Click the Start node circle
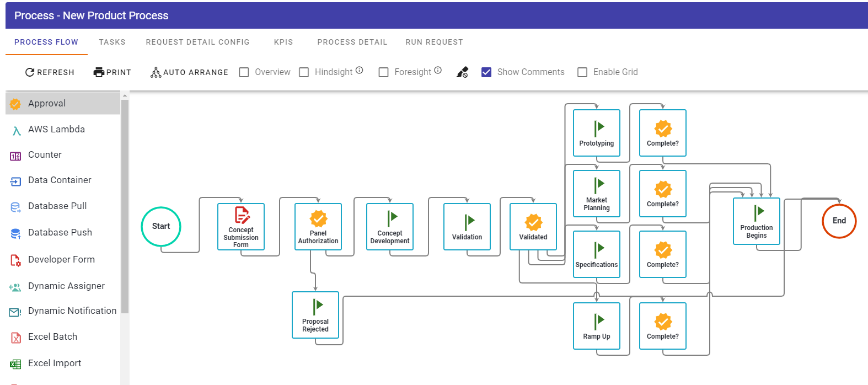This screenshot has height=385, width=868. coord(161,227)
